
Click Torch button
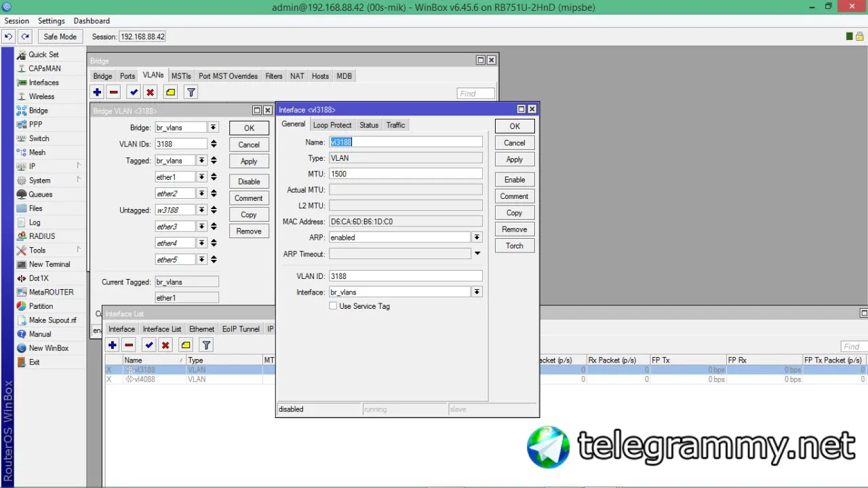(x=515, y=246)
